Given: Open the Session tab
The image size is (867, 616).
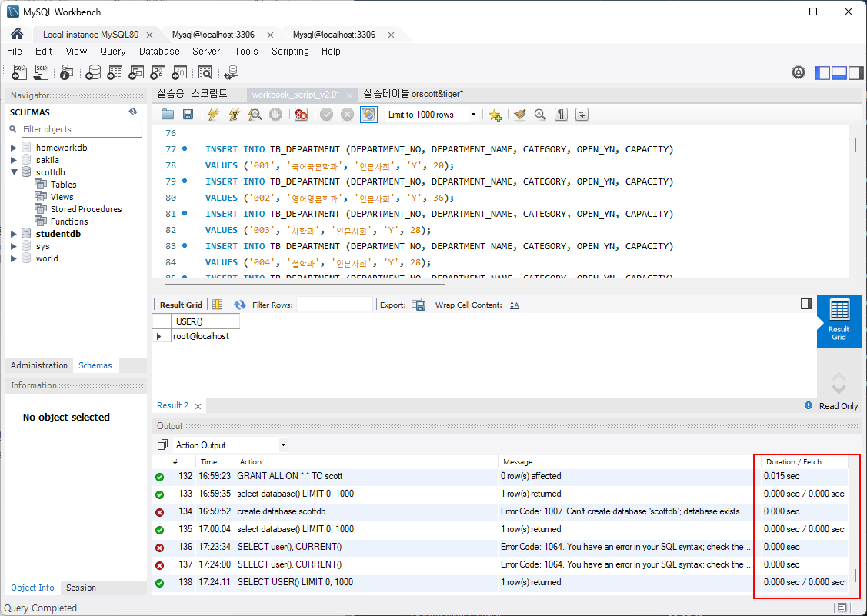Looking at the screenshot, I should pyautogui.click(x=81, y=588).
